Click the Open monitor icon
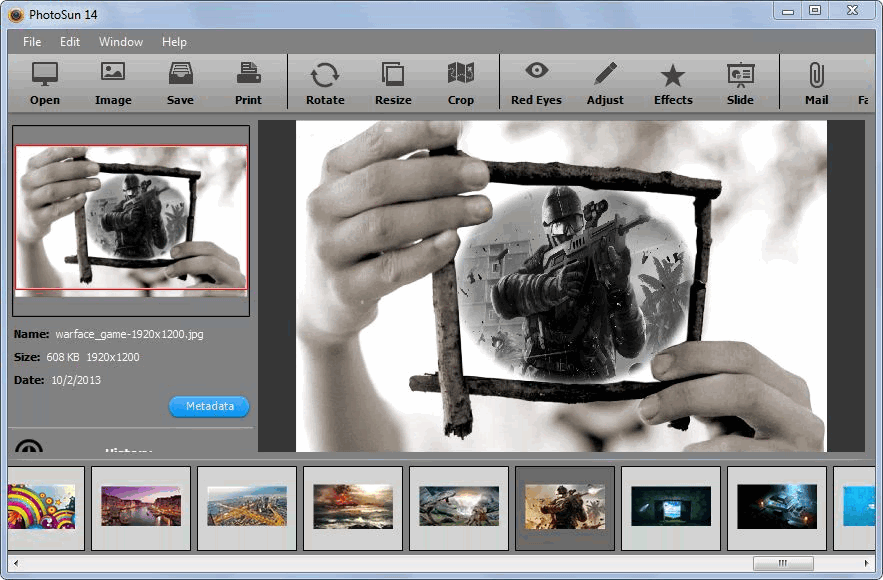This screenshot has width=883, height=580. tap(44, 74)
